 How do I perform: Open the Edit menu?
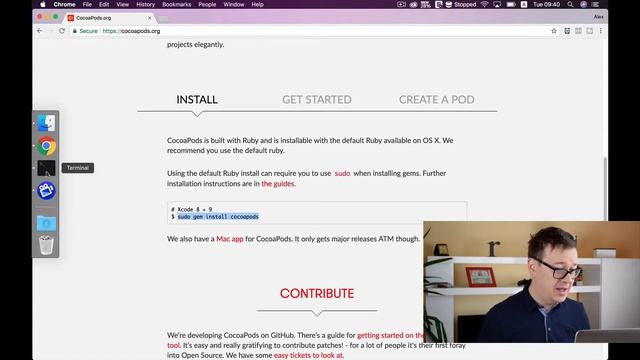click(x=104, y=4)
